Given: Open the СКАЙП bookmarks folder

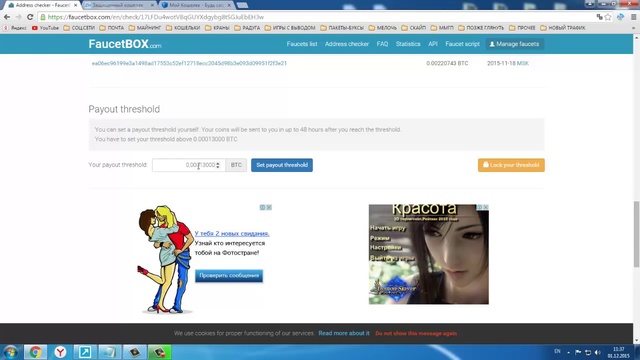Looking at the screenshot, I should 413,28.
